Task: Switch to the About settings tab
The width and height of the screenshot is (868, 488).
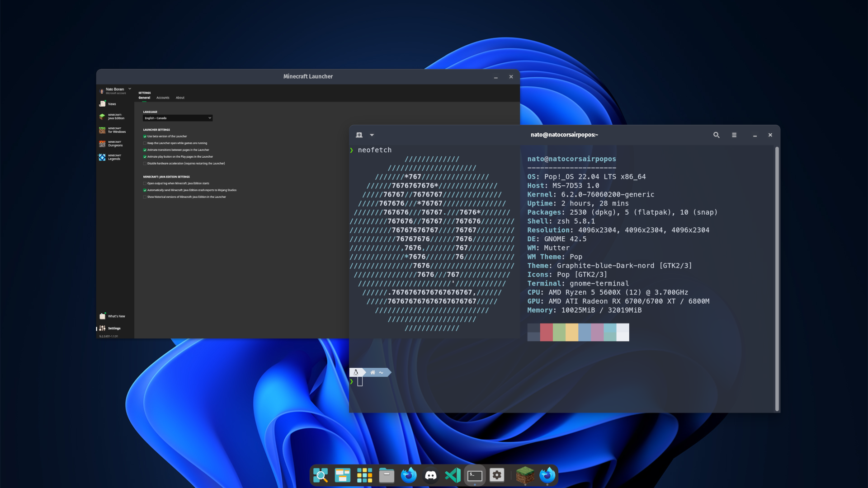Action: point(180,98)
